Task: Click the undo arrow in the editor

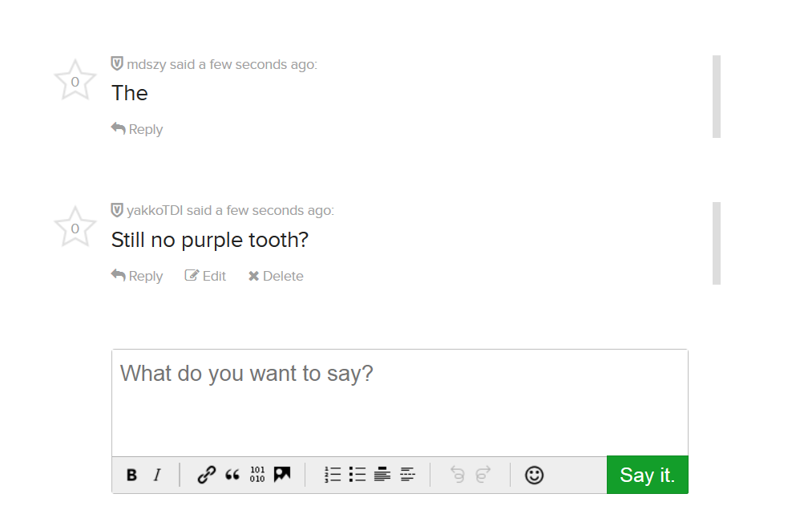Action: (x=457, y=474)
